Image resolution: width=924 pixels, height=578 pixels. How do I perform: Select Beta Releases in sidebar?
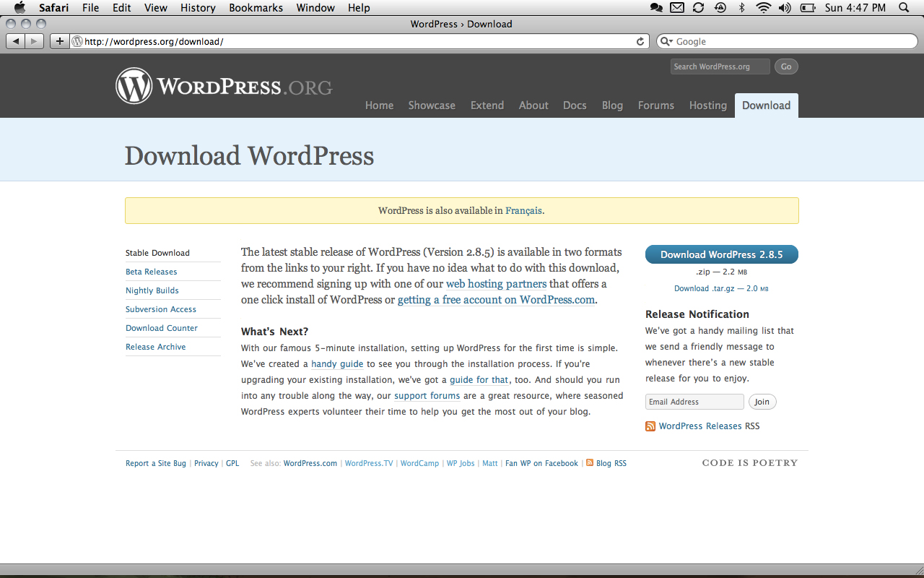[x=152, y=272]
